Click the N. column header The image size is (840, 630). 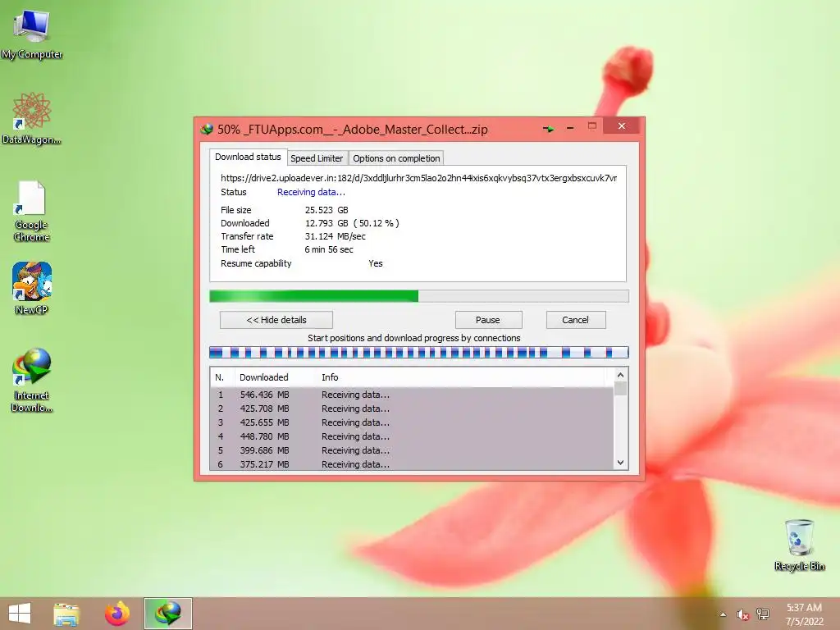coord(221,377)
